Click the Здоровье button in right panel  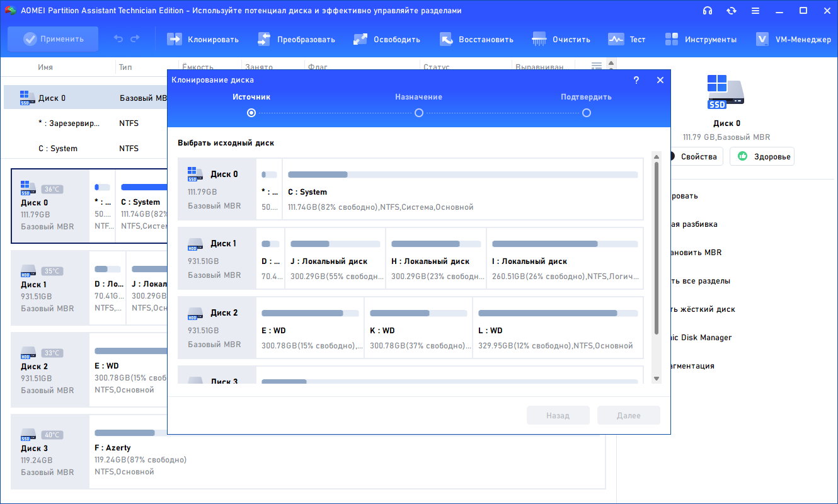[x=762, y=157]
